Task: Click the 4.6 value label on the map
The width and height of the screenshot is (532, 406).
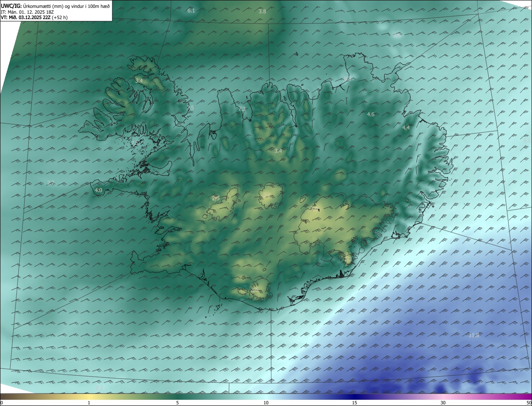Action: click(x=371, y=114)
